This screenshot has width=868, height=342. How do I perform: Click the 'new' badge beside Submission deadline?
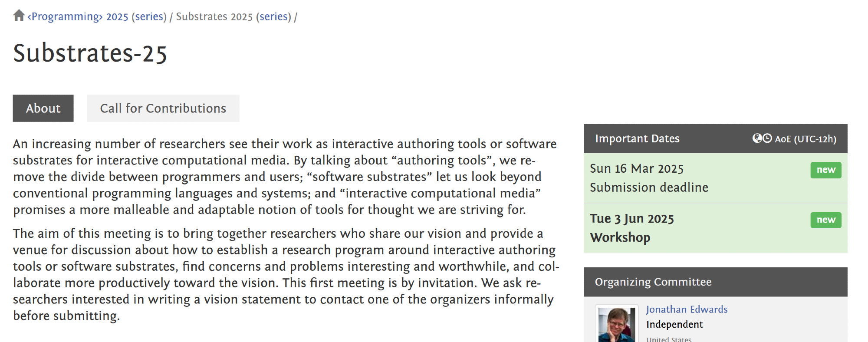point(825,170)
